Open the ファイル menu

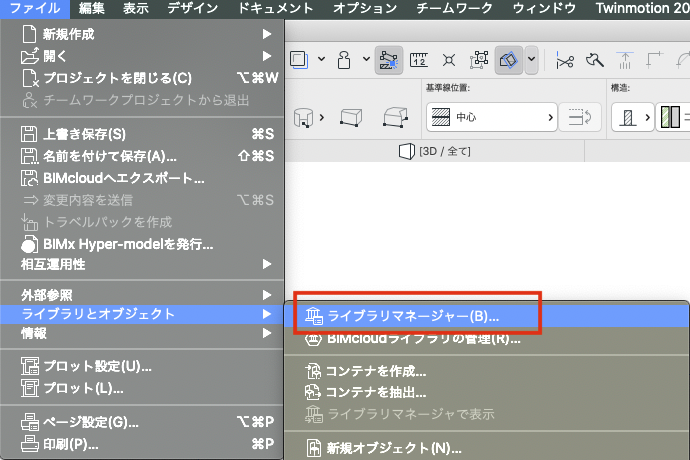point(34,8)
